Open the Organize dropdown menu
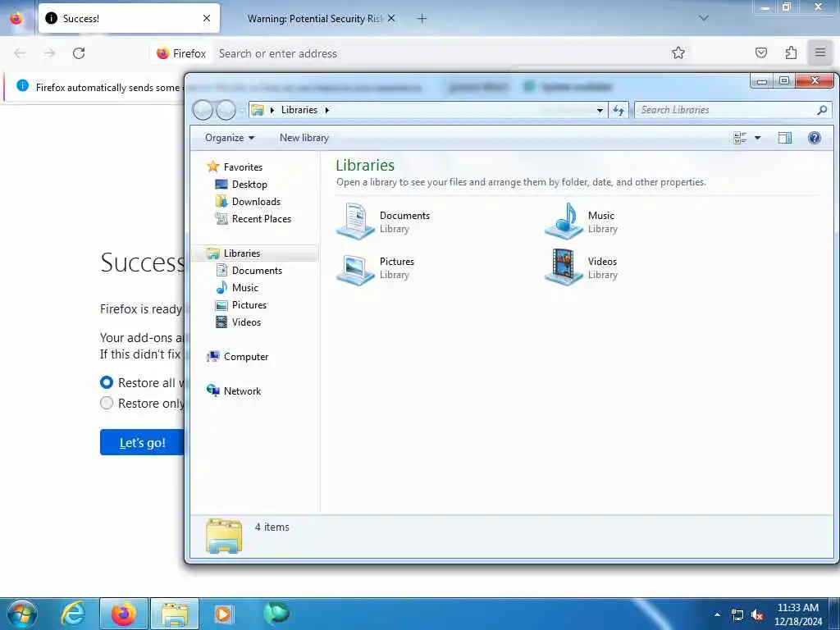840x630 pixels. (230, 138)
